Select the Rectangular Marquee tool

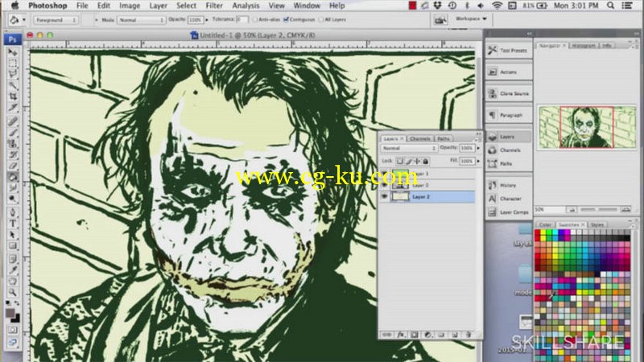click(13, 64)
